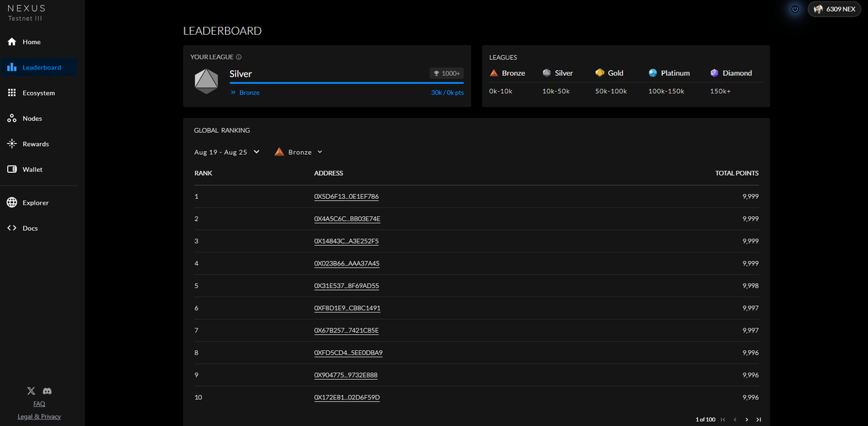868x426 pixels.
Task: Open the Discord social icon
Action: 47,391
